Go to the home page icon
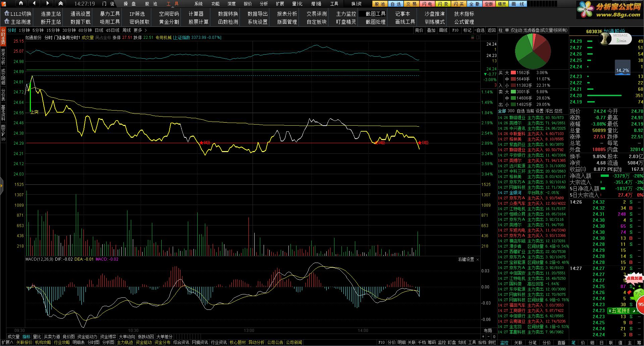 tap(20, 3)
